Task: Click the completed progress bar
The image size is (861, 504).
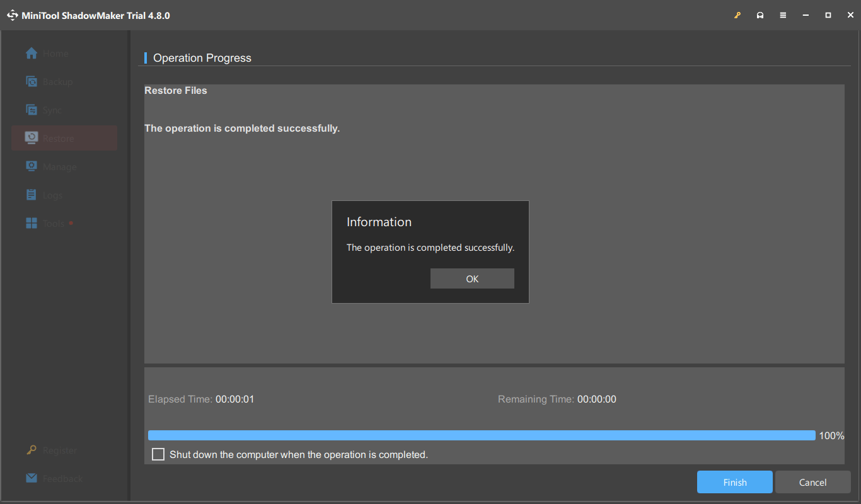Action: (x=481, y=435)
